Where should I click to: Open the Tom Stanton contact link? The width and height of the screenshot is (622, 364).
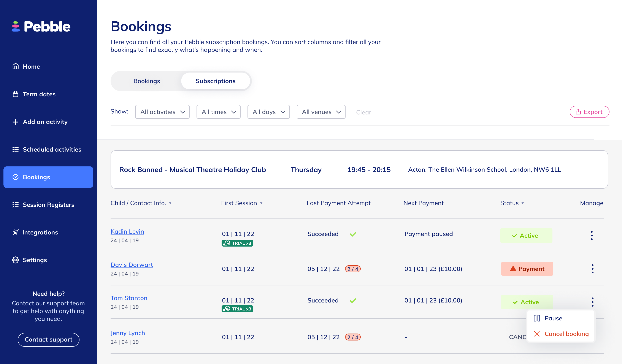129,298
